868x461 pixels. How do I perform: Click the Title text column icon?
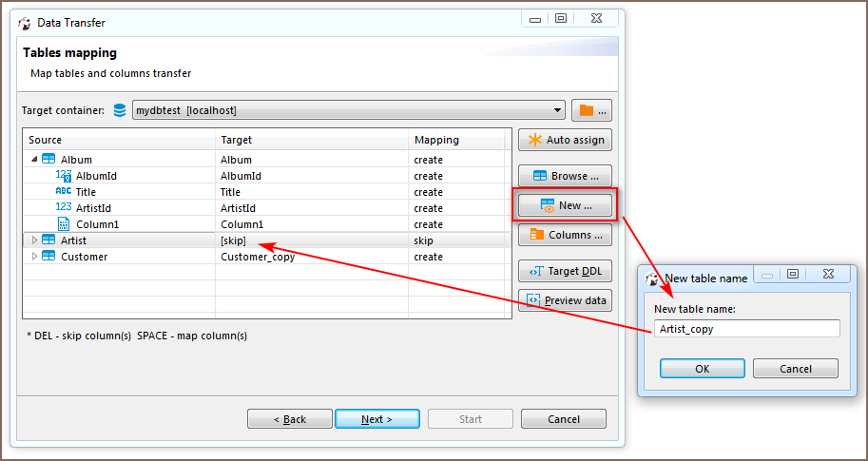point(64,192)
